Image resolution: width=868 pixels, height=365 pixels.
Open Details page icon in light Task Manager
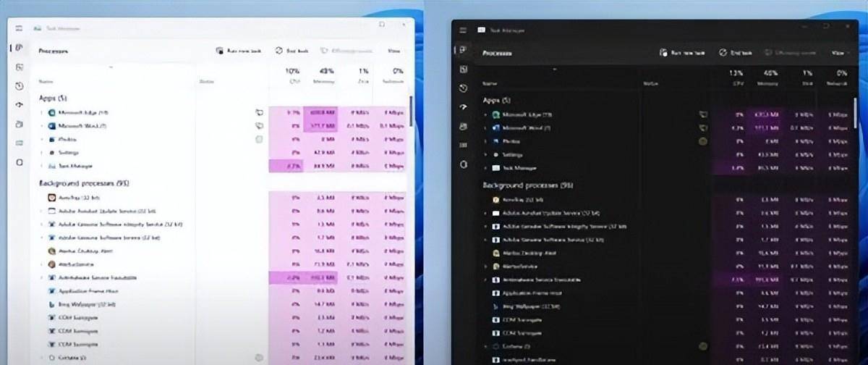pos(20,143)
